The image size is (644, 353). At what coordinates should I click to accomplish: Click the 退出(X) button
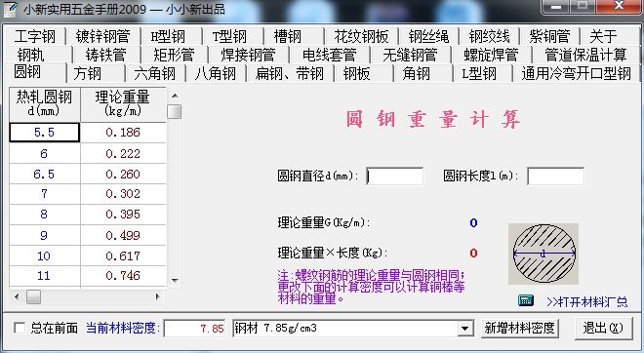pyautogui.click(x=602, y=328)
